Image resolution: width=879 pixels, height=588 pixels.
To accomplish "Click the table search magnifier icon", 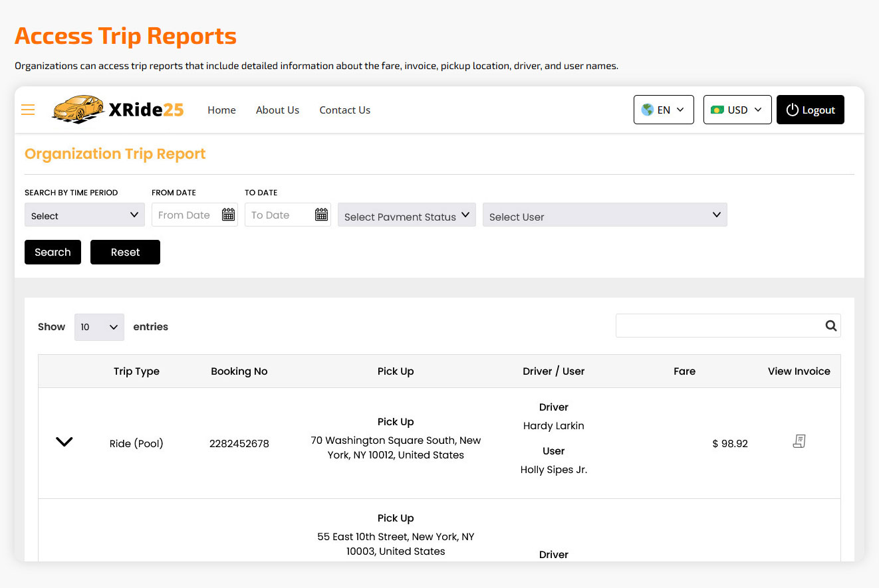I will tap(830, 326).
